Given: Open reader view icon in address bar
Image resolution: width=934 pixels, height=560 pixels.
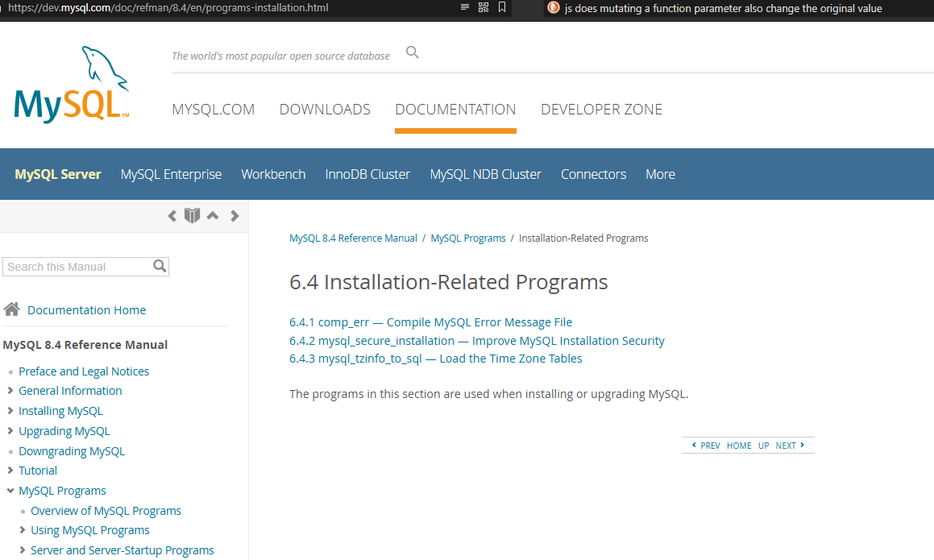Looking at the screenshot, I should click(465, 7).
